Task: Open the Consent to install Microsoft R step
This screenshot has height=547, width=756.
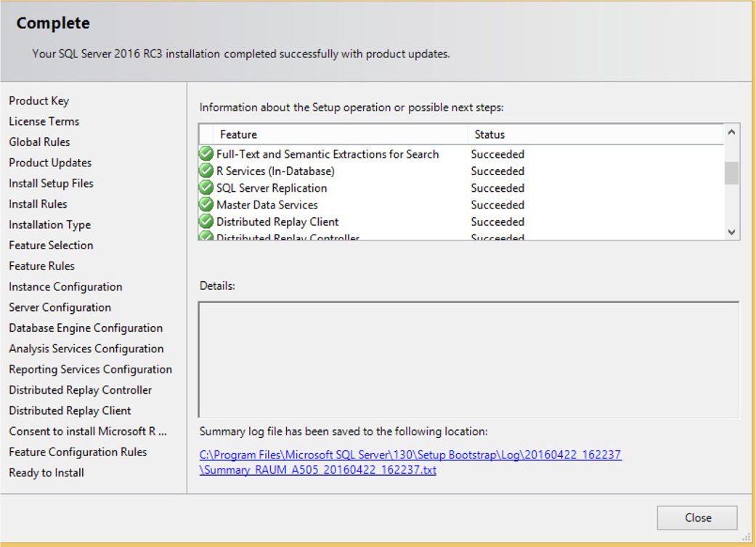Action: tap(88, 431)
